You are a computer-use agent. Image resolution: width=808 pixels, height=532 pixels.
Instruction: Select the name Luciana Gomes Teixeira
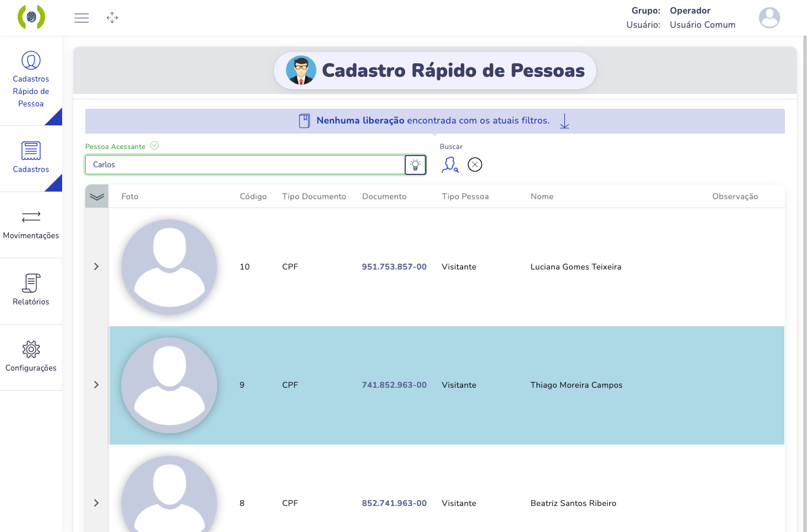click(576, 267)
